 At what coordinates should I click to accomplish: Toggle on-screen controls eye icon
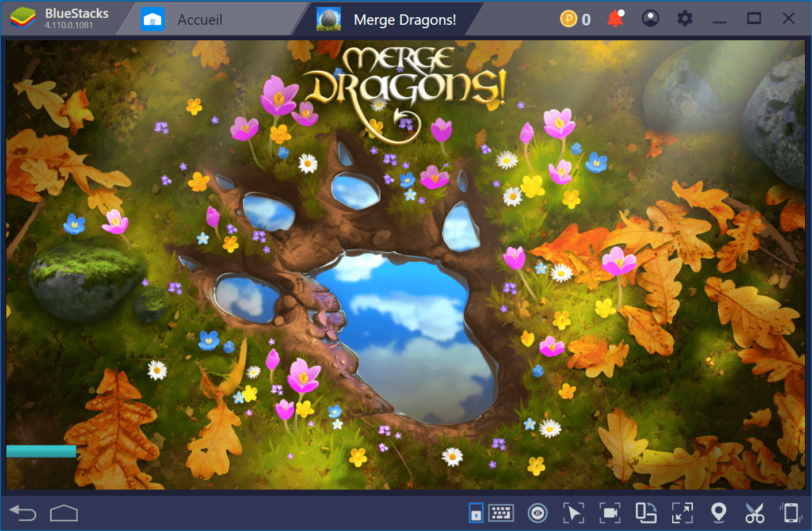tap(538, 513)
